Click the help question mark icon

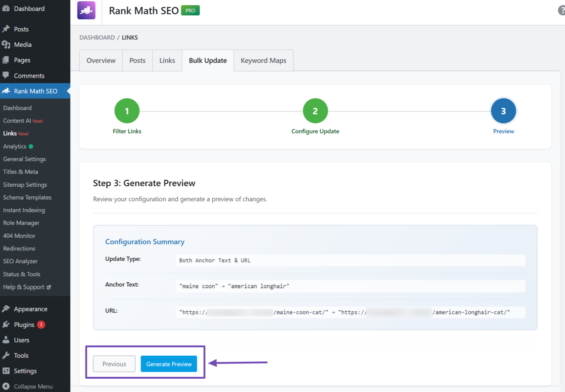tap(561, 10)
